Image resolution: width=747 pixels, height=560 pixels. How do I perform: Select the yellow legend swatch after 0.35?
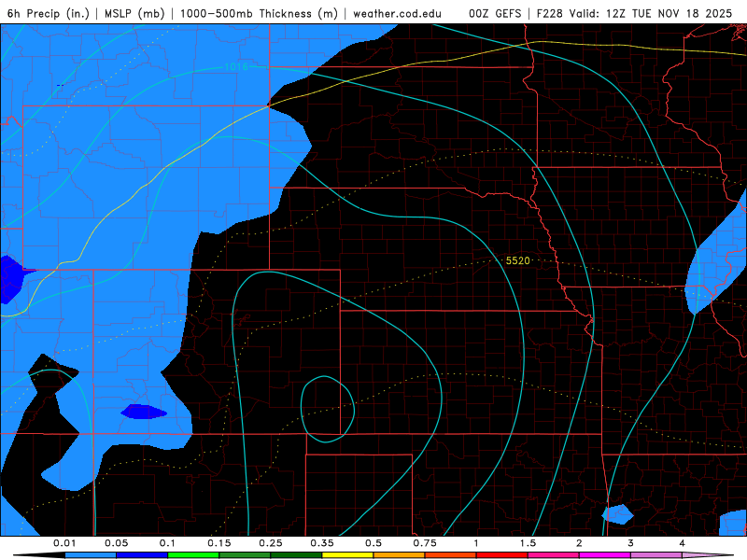click(347, 555)
